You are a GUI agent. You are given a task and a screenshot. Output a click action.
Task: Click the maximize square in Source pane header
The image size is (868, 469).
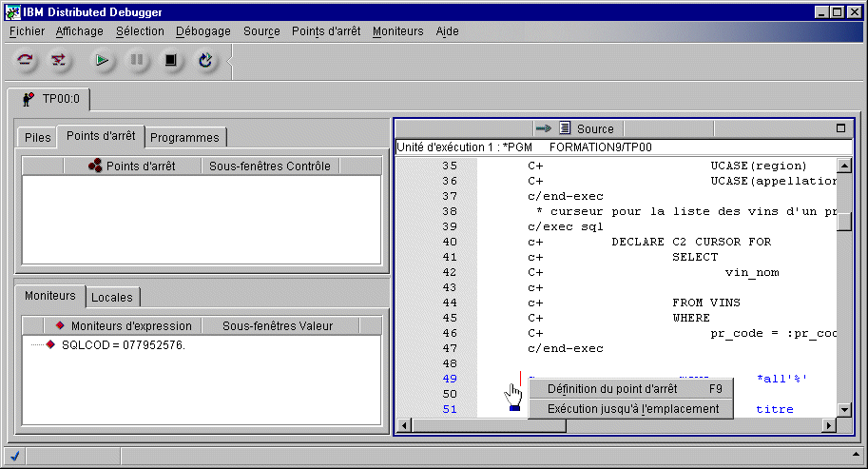tap(840, 127)
